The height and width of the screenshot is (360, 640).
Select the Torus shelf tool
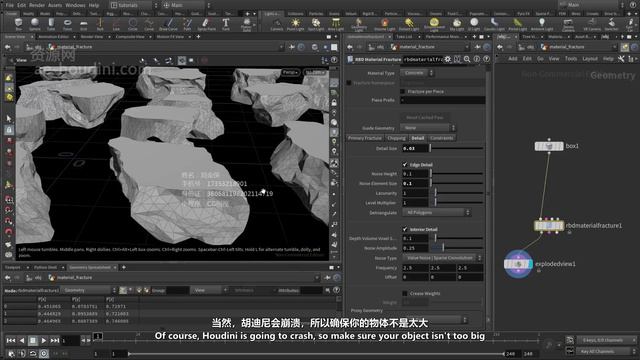67,24
